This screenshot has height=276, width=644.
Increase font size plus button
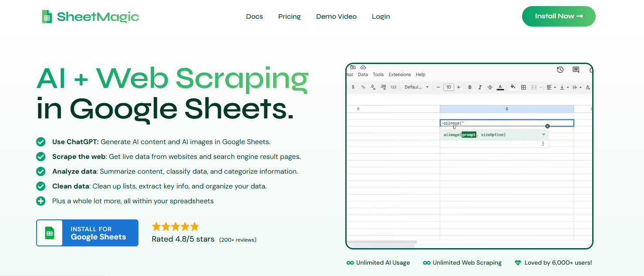click(458, 87)
